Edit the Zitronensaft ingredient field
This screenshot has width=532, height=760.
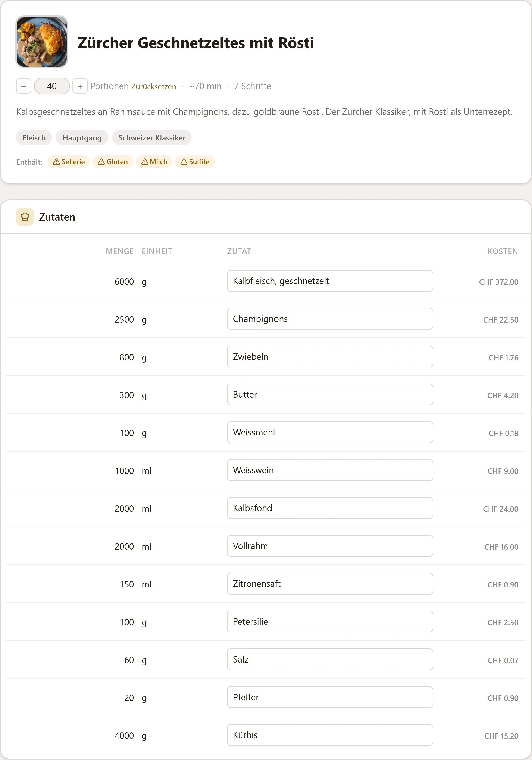point(330,584)
